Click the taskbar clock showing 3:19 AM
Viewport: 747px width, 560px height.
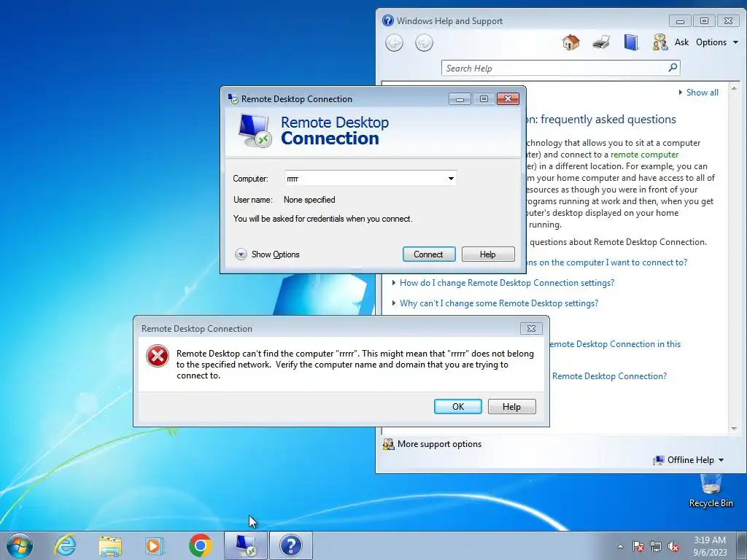pyautogui.click(x=710, y=546)
